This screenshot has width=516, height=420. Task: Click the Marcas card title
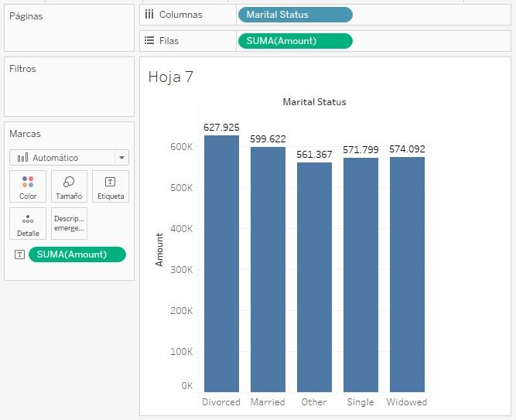click(25, 134)
